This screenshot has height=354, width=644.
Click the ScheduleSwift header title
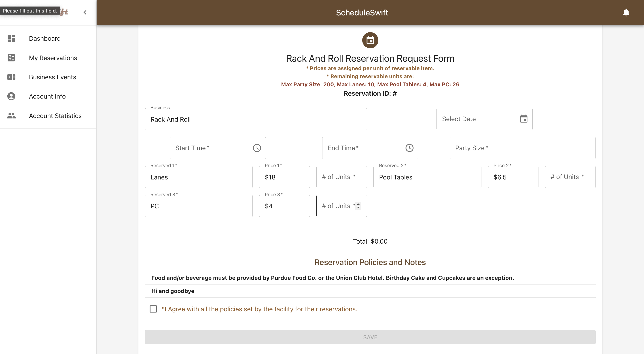click(x=362, y=13)
